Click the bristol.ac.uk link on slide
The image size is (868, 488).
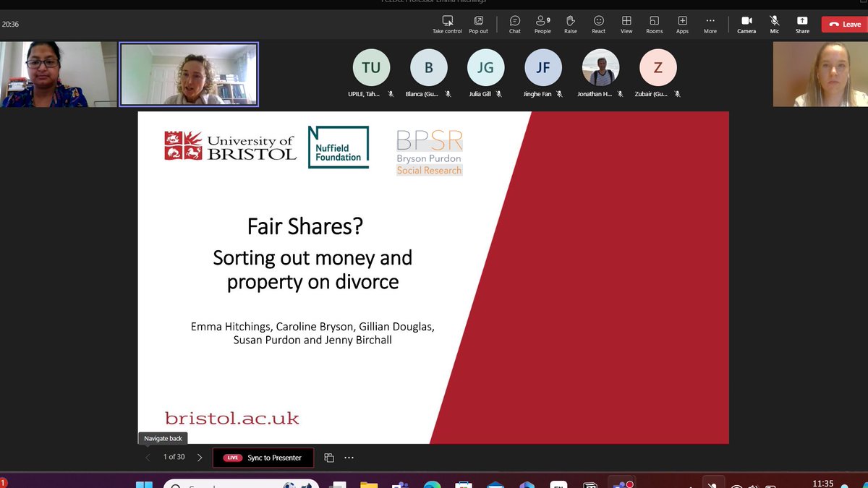pos(231,418)
